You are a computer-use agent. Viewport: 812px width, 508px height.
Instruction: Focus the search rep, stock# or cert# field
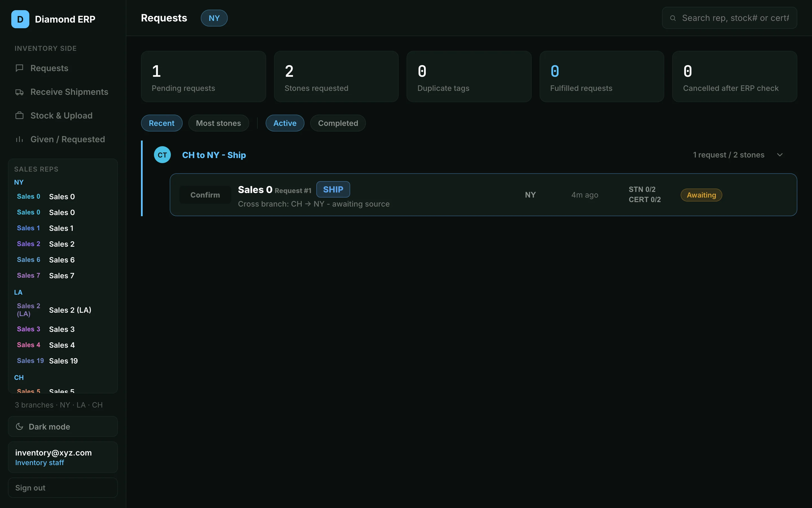pyautogui.click(x=729, y=18)
